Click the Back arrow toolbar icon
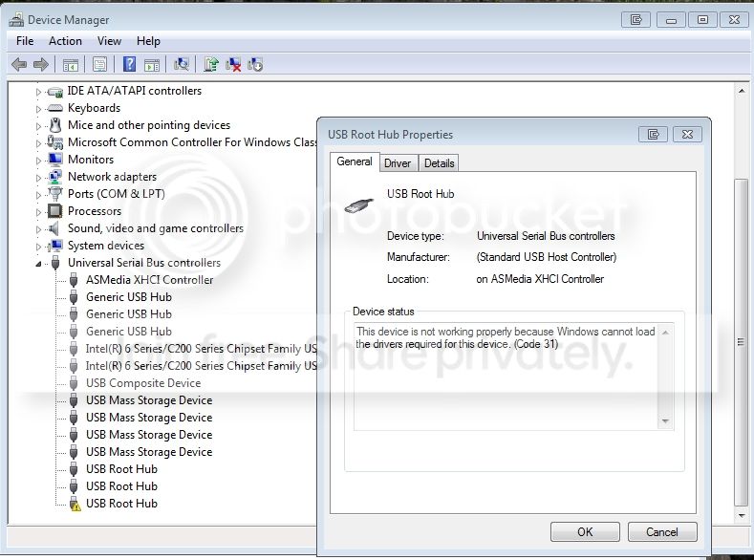 [19, 64]
